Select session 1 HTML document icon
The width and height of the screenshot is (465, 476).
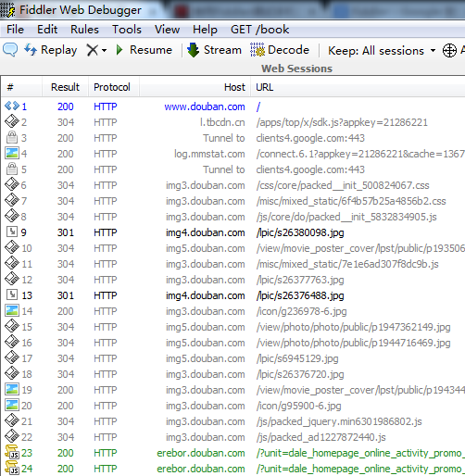[x=12, y=106]
